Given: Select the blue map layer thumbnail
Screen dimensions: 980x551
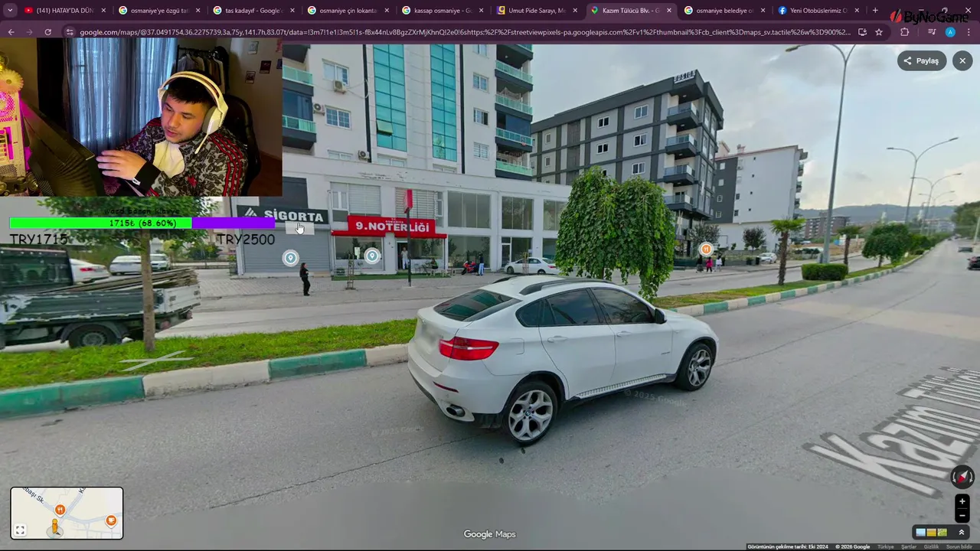Looking at the screenshot, I should [x=921, y=533].
